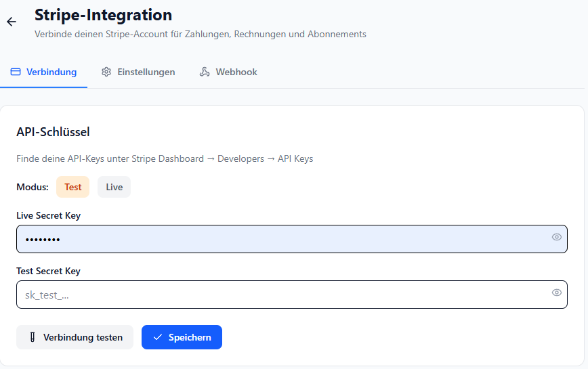Click the Live Secret Key label
Screen dimensions: 588x369
tap(48, 216)
